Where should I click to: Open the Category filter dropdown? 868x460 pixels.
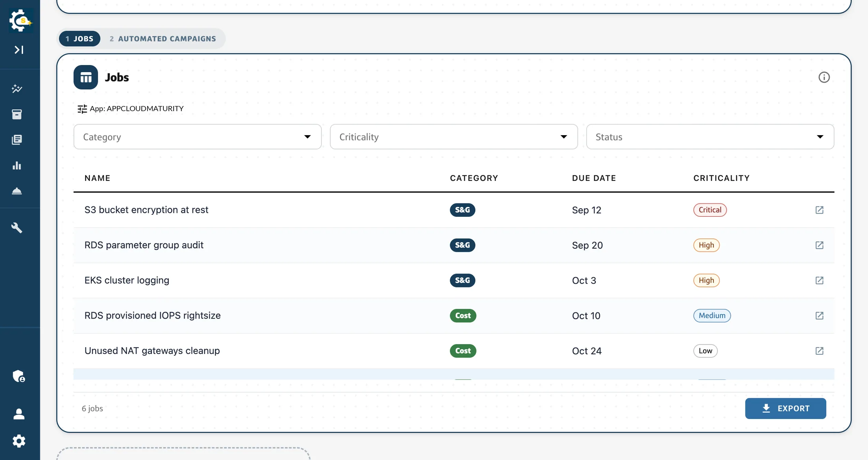coord(197,137)
